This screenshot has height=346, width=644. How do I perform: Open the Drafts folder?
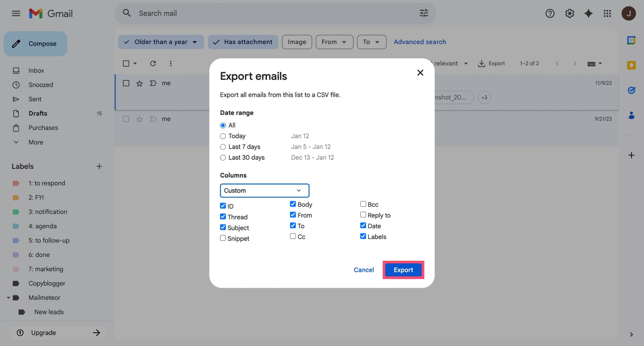coord(37,113)
